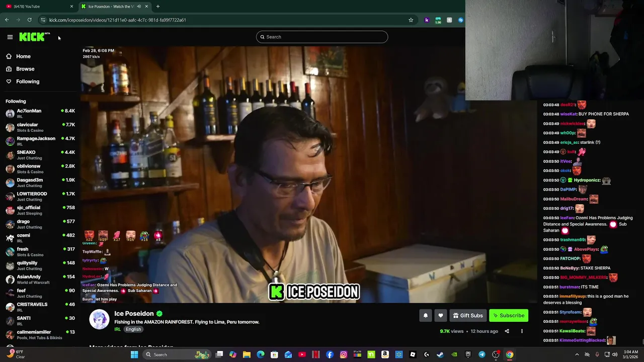Image resolution: width=644 pixels, height=362 pixels.
Task: Select RampageJackson from followed channels
Action: pos(40,141)
